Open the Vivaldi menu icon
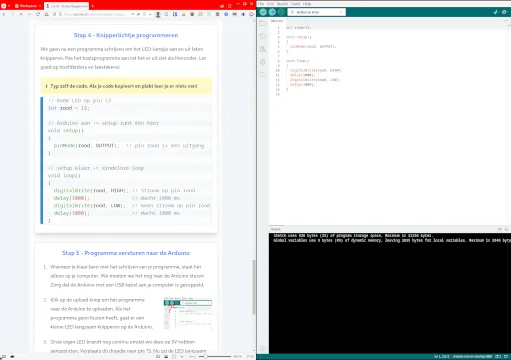 tap(3, 6)
